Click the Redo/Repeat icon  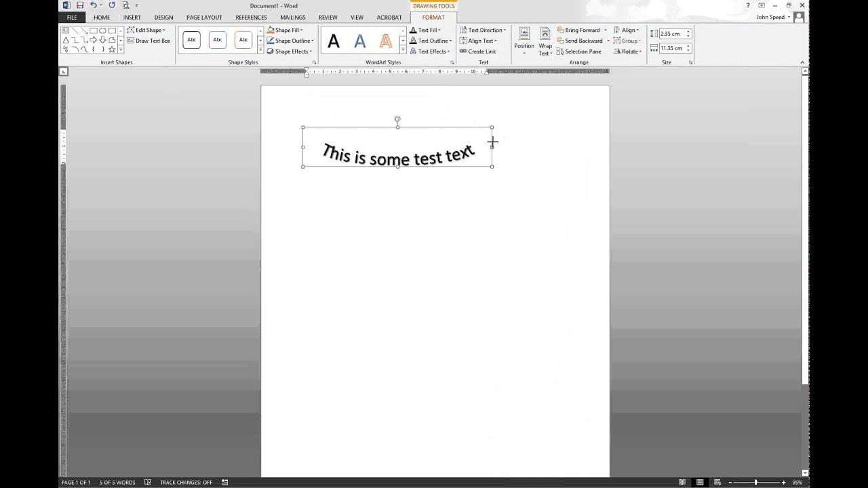click(113, 5)
